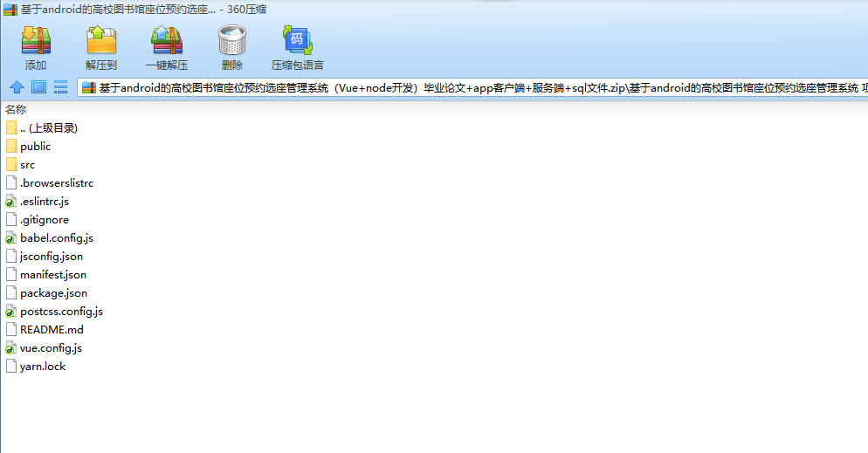Go up one level with blue arrow
The image size is (868, 453).
(x=17, y=87)
